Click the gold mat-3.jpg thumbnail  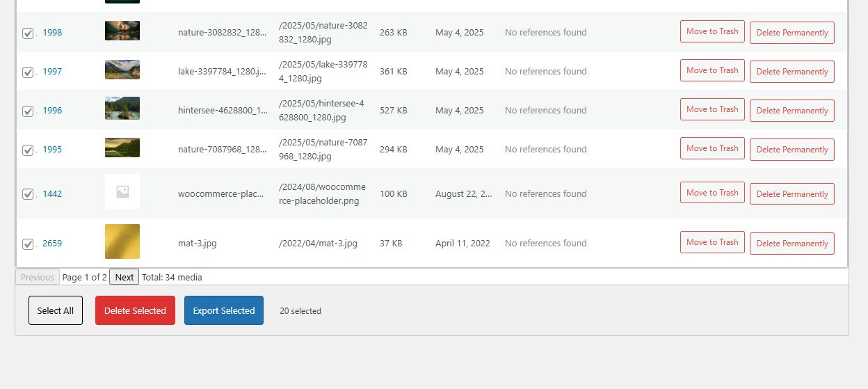click(122, 241)
